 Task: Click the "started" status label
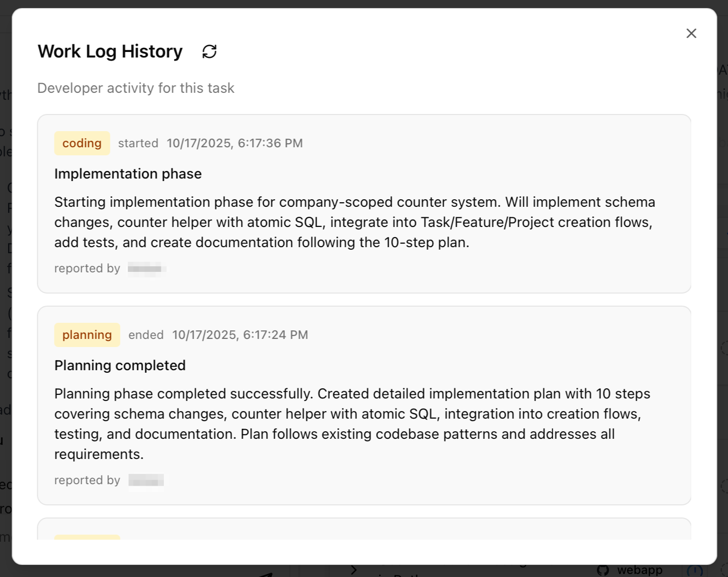pyautogui.click(x=138, y=143)
